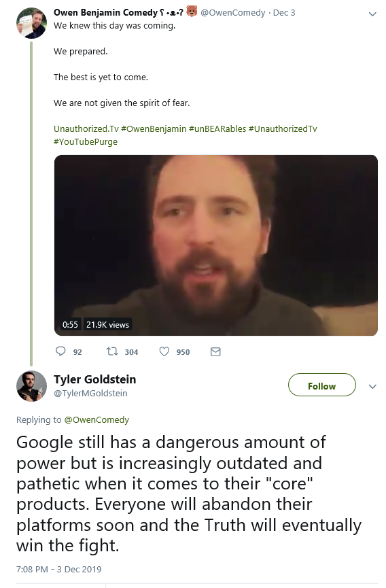386x588 pixels.
Task: Open the Unauthorized.Tv link
Action: (86, 128)
